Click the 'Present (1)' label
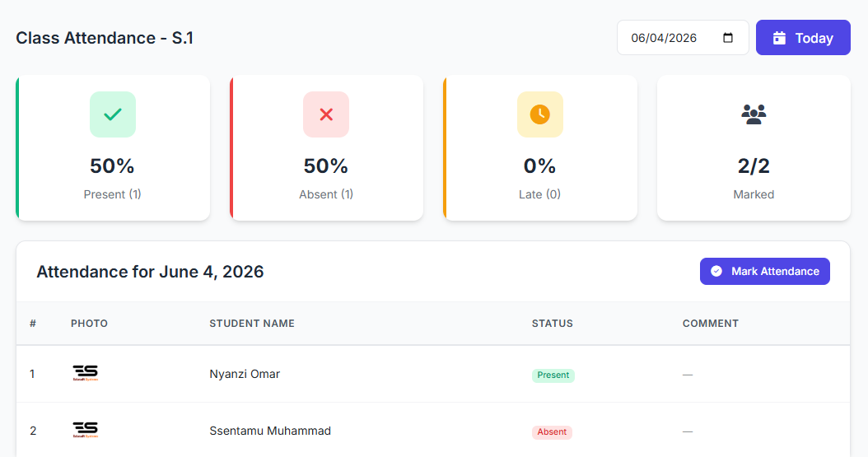The height and width of the screenshot is (457, 868). pyautogui.click(x=112, y=194)
